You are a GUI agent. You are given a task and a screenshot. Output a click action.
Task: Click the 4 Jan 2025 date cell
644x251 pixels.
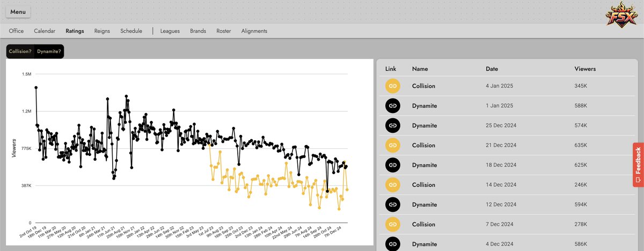click(x=499, y=86)
